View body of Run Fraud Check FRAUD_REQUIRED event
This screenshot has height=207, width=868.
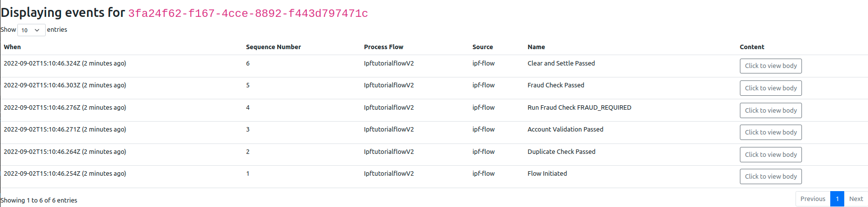point(770,110)
